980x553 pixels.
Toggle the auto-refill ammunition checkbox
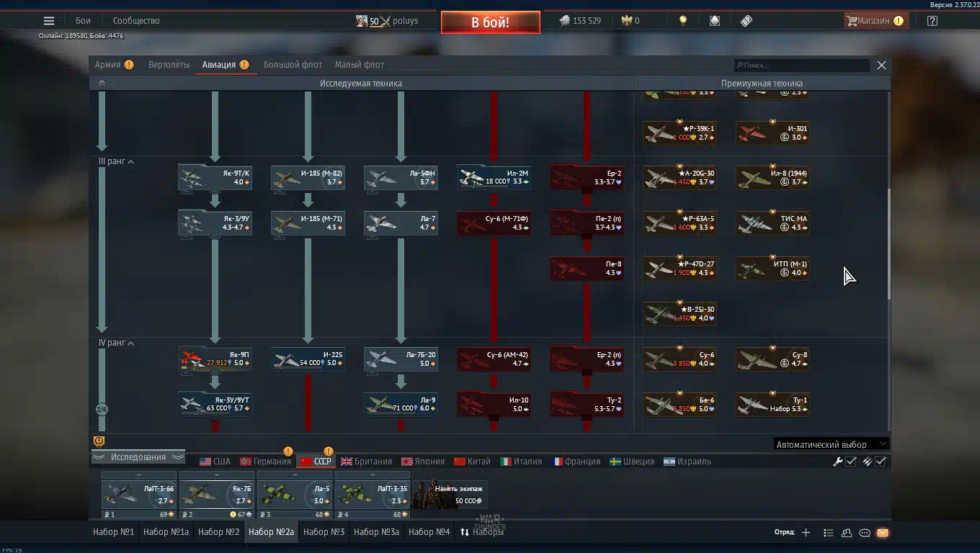pos(881,462)
